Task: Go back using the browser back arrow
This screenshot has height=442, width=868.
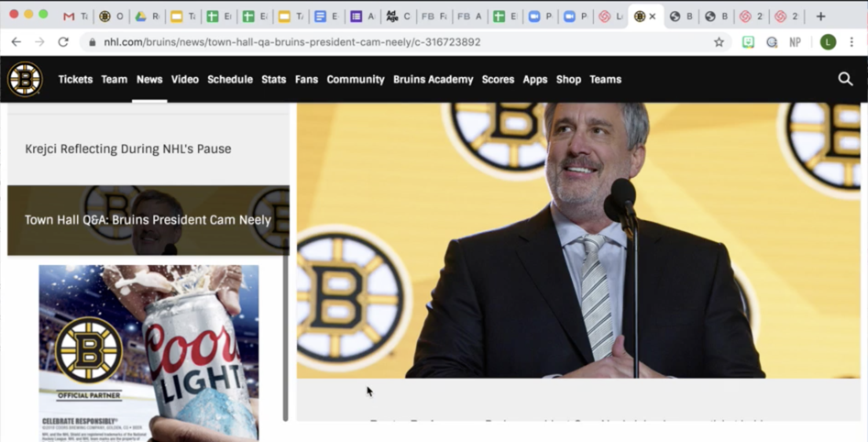Action: point(16,42)
